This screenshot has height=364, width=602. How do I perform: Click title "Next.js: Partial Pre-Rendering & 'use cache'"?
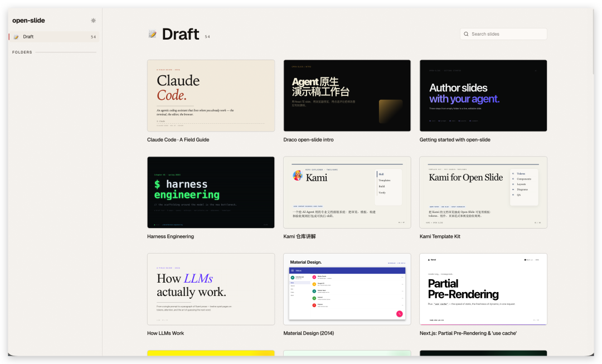[468, 333]
